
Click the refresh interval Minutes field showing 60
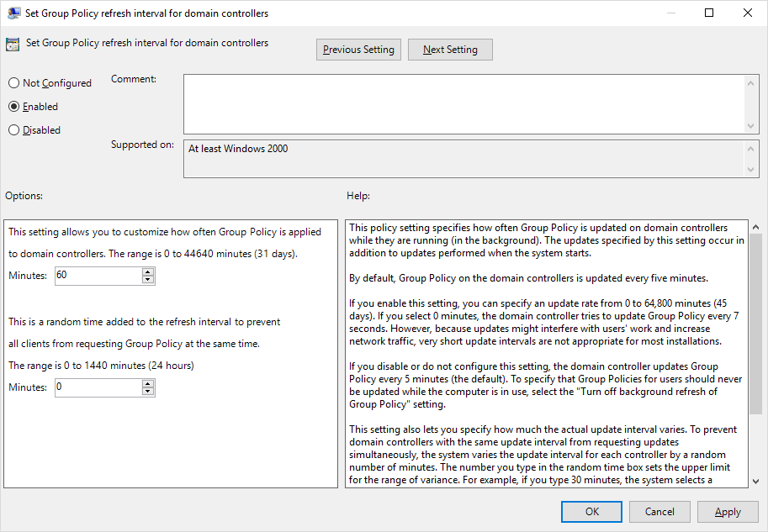click(98, 276)
